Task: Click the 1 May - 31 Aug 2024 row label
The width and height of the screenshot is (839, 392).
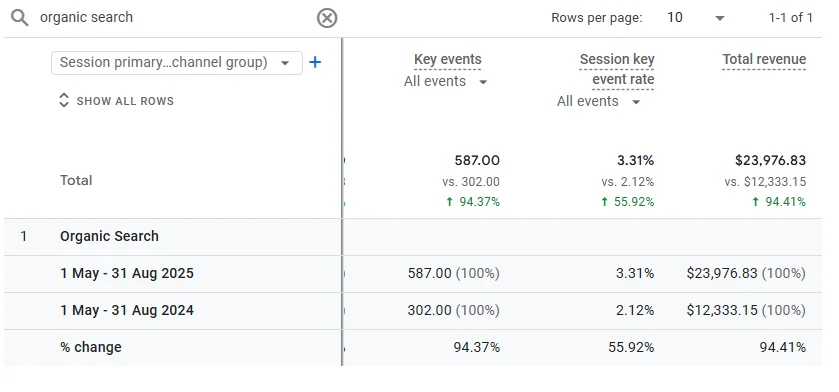Action: pyautogui.click(x=127, y=310)
